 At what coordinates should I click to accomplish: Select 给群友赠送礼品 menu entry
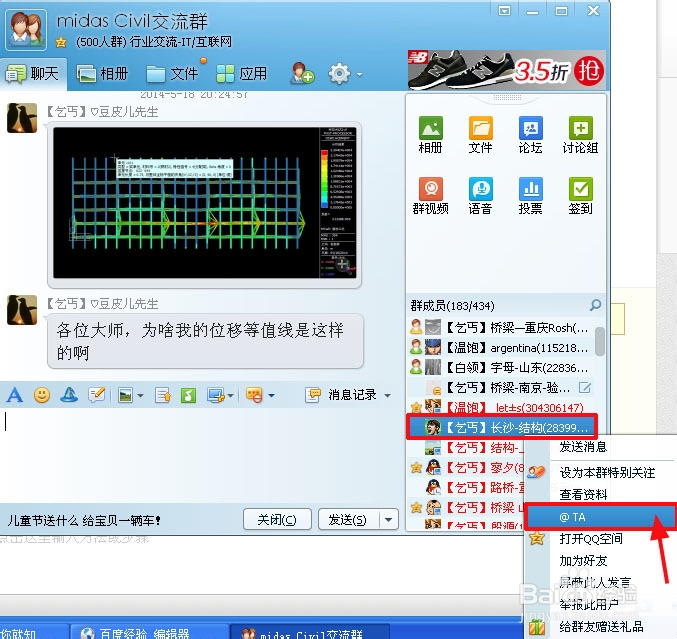[601, 626]
